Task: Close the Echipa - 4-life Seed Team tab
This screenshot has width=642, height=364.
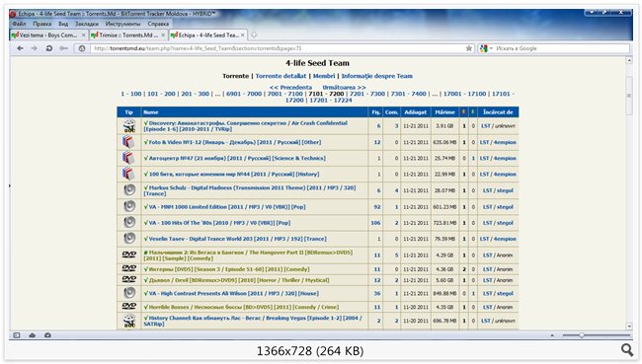Action: coord(242,36)
